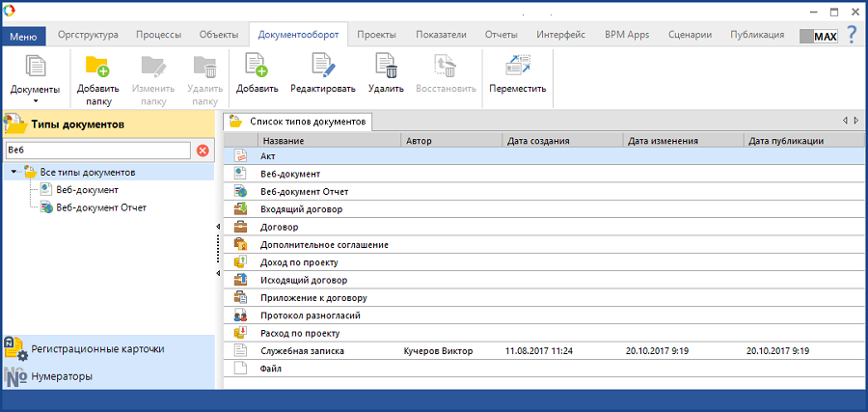
Task: Clear the search field with red X
Action: coord(203,151)
